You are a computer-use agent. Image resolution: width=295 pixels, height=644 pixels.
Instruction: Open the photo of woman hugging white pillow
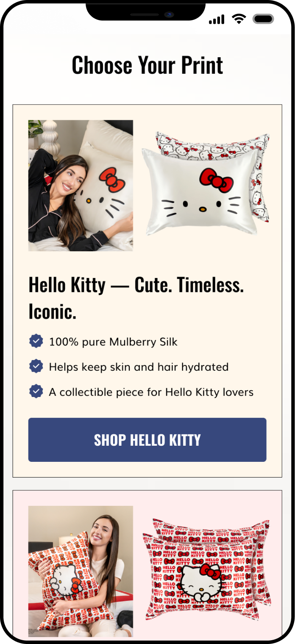(x=81, y=186)
